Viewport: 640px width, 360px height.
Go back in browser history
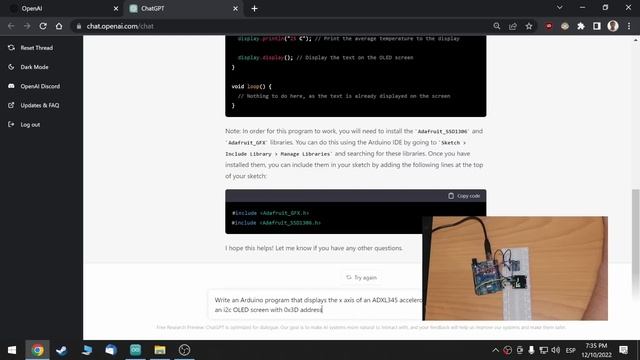tap(11, 26)
